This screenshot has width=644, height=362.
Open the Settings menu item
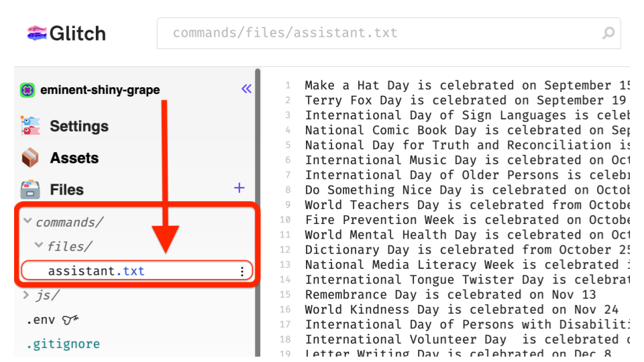[78, 126]
